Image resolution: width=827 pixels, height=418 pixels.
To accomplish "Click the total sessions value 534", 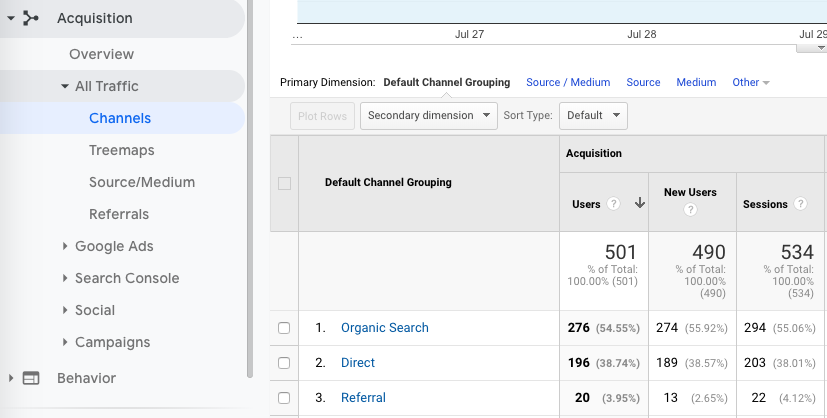I will point(797,252).
